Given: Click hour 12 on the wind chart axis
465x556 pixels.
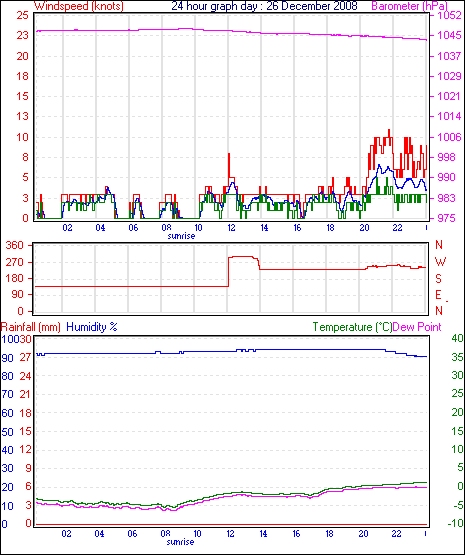Looking at the screenshot, I should click(x=231, y=228).
